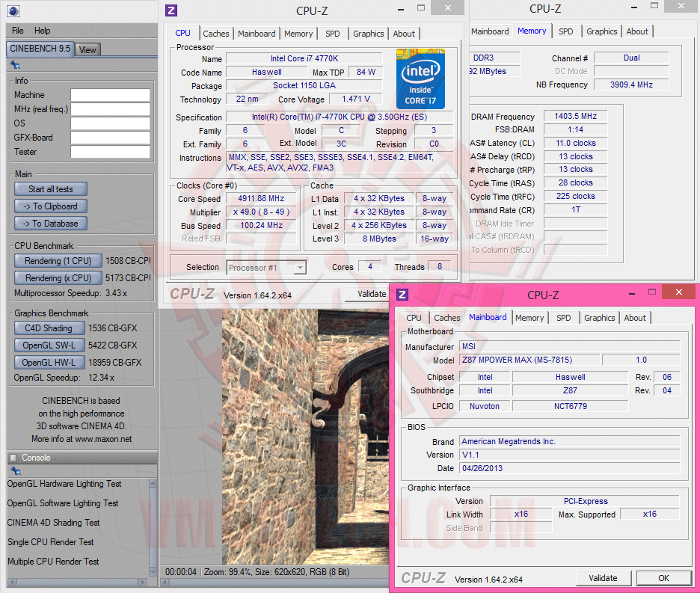Select the CINEBENCH 9.5 tab
This screenshot has width=700, height=593.
click(40, 49)
